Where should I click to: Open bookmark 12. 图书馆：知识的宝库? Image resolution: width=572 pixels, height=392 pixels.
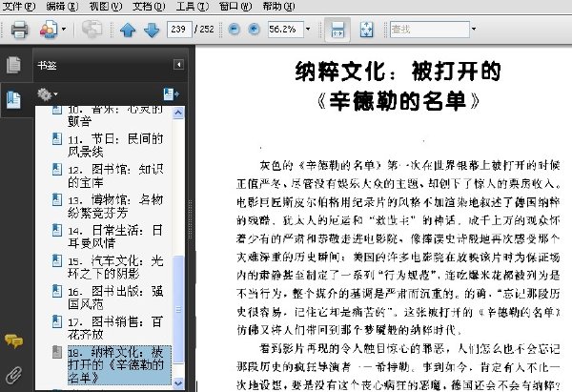(115, 175)
